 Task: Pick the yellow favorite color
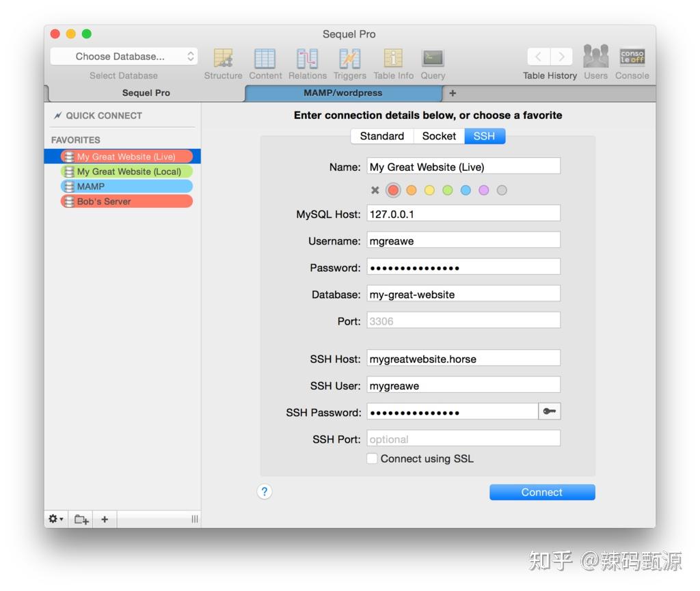click(429, 190)
